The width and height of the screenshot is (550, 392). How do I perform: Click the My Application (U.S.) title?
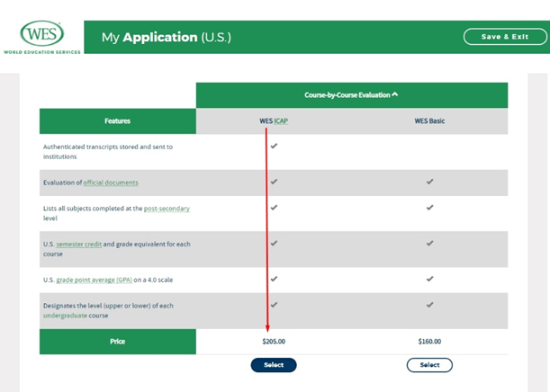pos(167,37)
